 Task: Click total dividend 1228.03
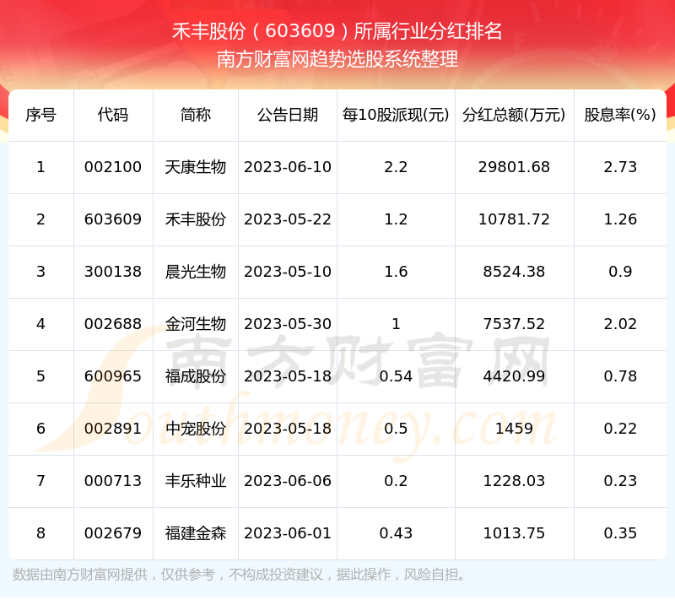click(514, 481)
